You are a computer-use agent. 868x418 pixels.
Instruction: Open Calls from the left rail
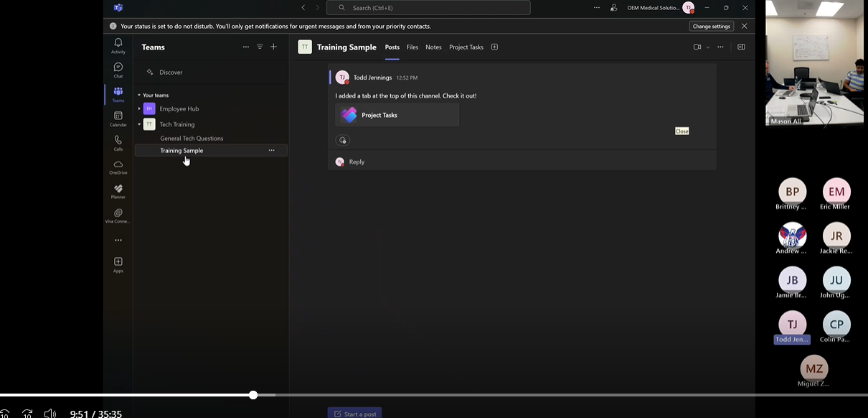[x=118, y=143]
